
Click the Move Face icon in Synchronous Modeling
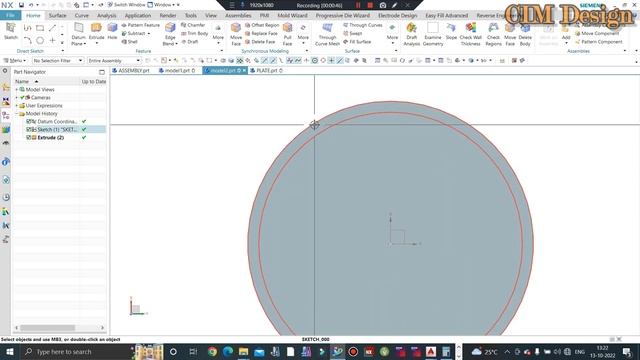pos(236,34)
